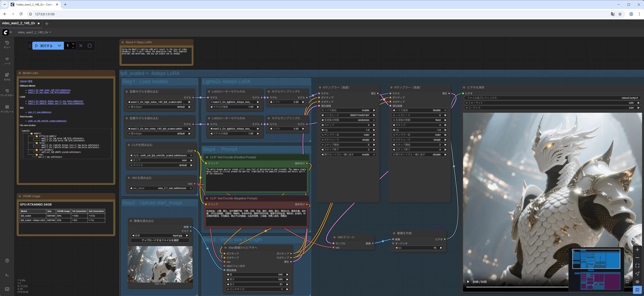This screenshot has height=296, width=644.
Task: Cancel current run with the X icon
Action: click(81, 46)
